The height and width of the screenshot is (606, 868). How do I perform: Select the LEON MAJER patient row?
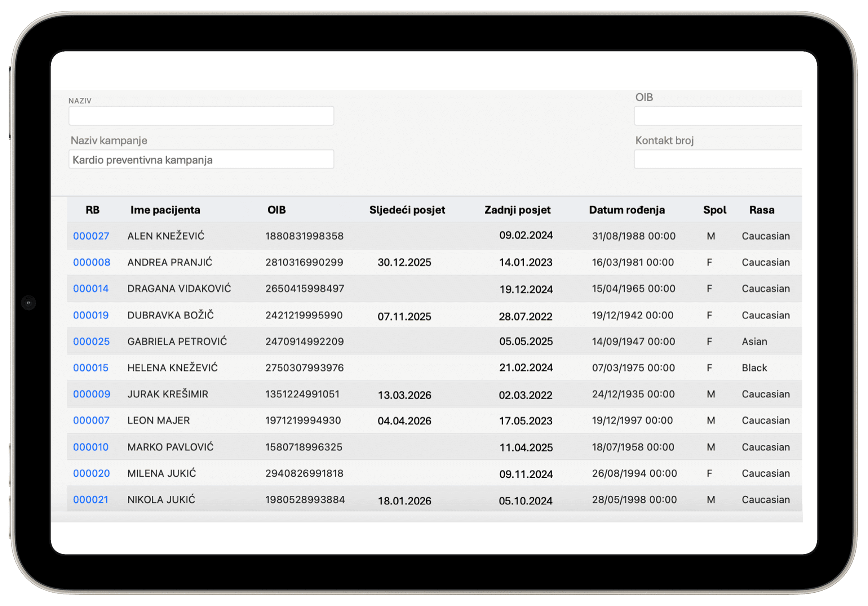tap(158, 420)
